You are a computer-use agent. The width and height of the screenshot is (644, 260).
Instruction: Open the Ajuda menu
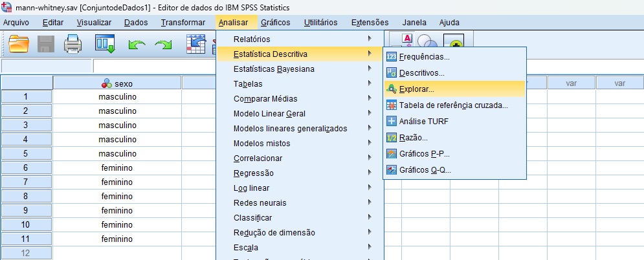[x=449, y=23]
